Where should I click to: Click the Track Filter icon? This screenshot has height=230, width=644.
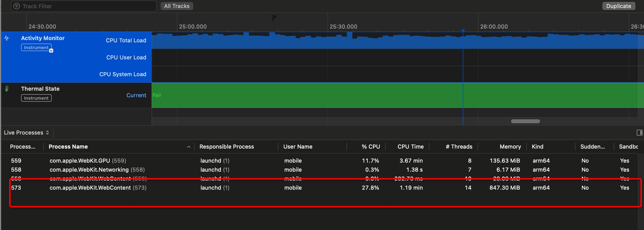coord(17,6)
